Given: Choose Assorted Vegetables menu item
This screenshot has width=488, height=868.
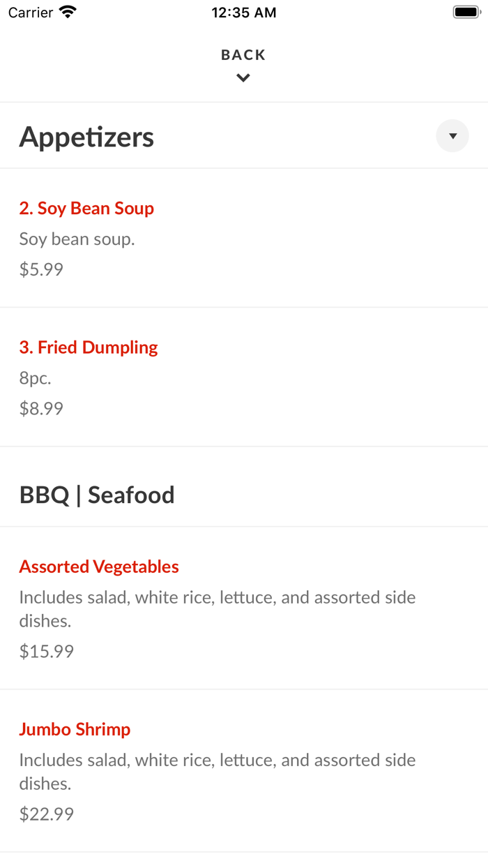Looking at the screenshot, I should 99,567.
